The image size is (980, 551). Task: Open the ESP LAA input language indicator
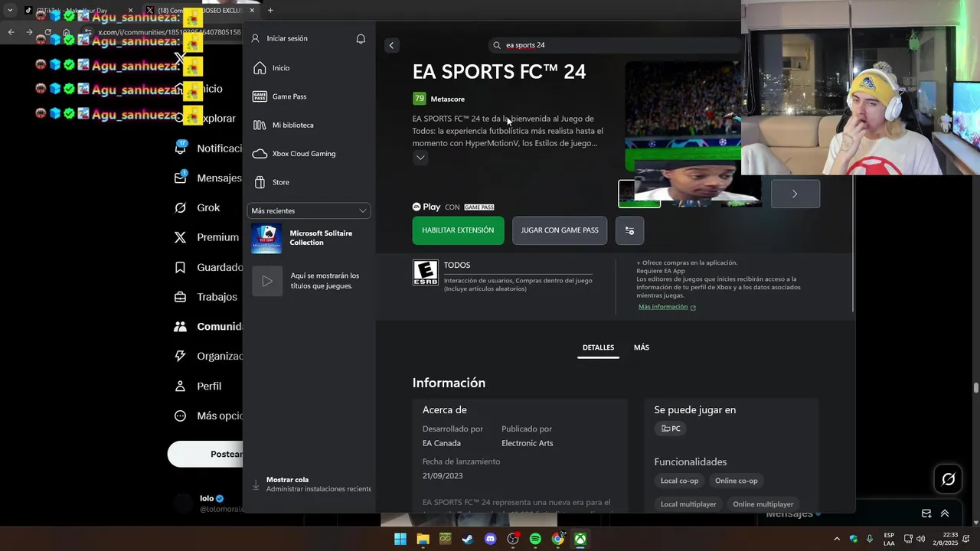[x=889, y=539]
